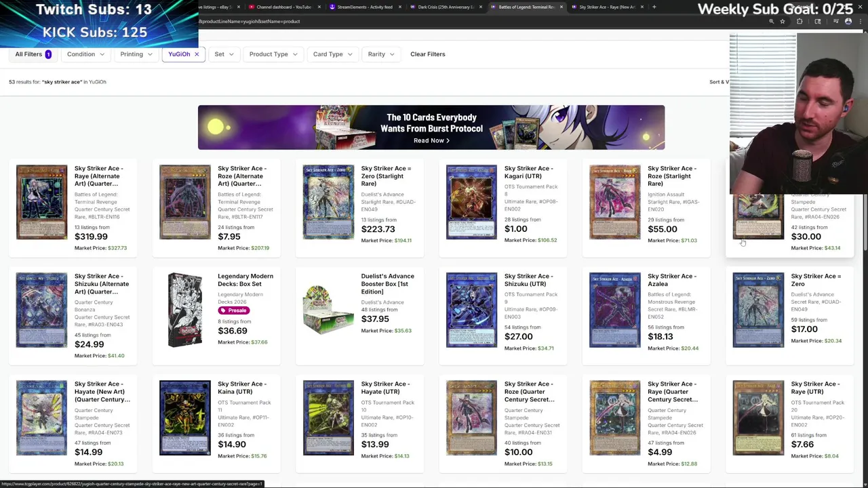
Task: Switch to the StreamElements Activity feed tab
Action: [364, 7]
